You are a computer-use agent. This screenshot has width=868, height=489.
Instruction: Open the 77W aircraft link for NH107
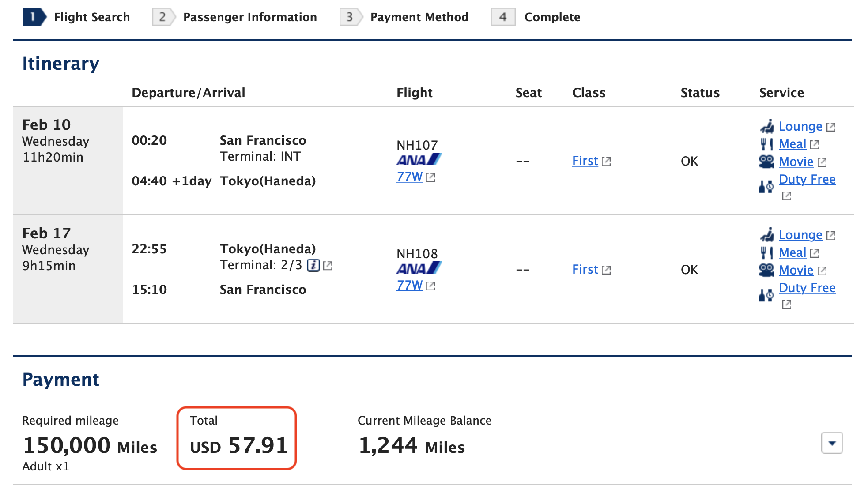[410, 177]
